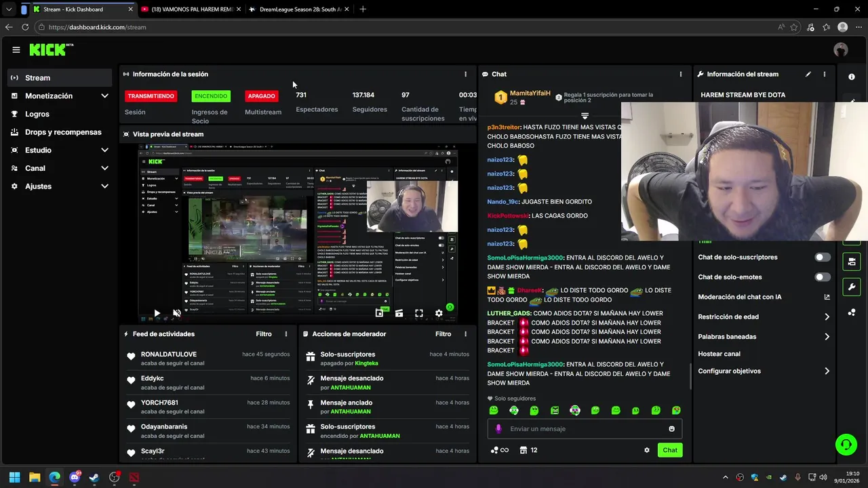Play the stream preview

point(157,313)
